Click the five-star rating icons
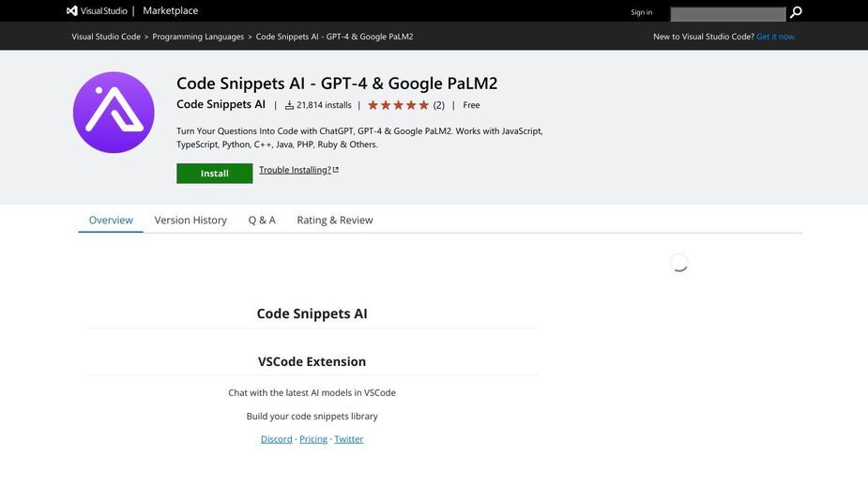 [398, 105]
